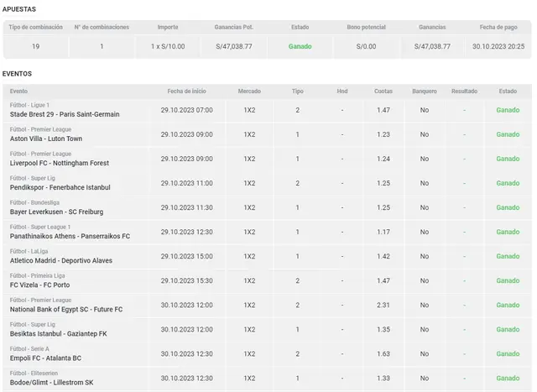This screenshot has height=392, width=537.
Task: Click the Panathinaikos Athens - Panserraikos FC event
Action: [70, 236]
